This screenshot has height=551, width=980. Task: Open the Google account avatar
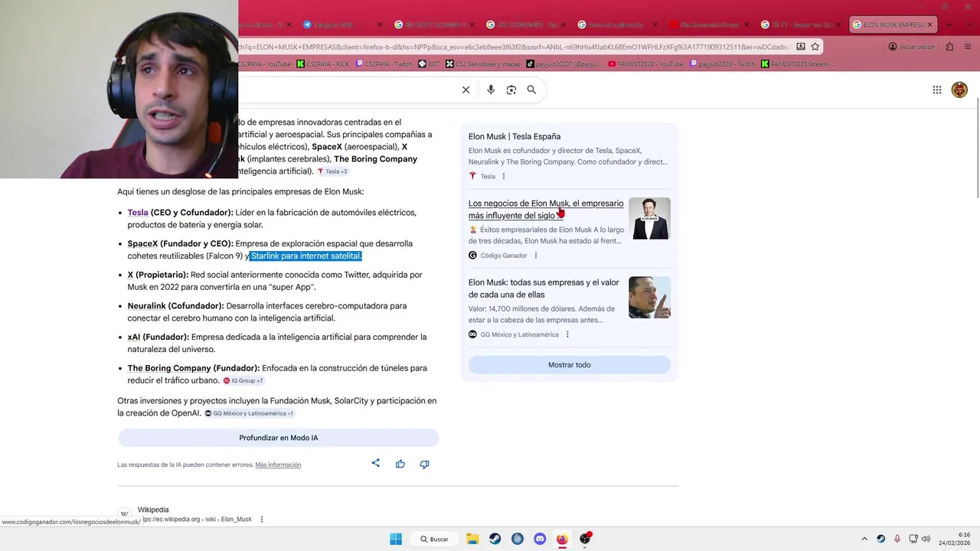pyautogui.click(x=959, y=90)
